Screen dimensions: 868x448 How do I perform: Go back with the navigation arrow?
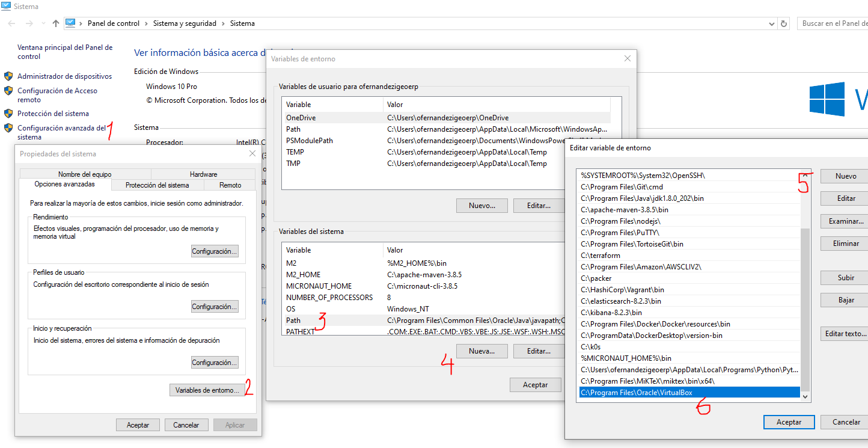(x=11, y=23)
